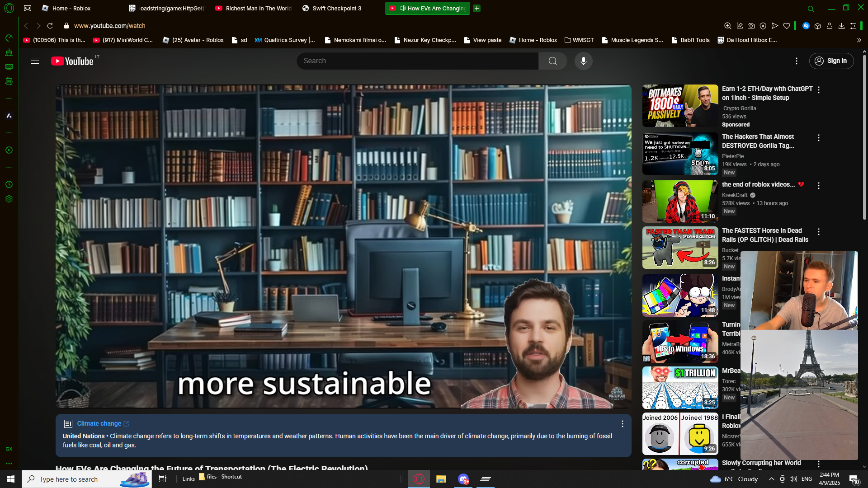Click the search magnifier button
The image size is (868, 488).
click(552, 61)
